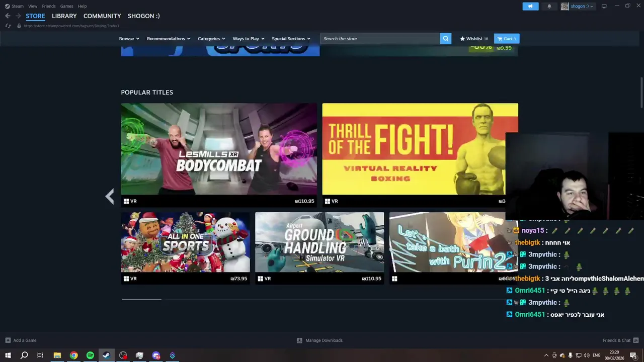Image resolution: width=644 pixels, height=362 pixels.
Task: Open the shogon :) account dropdown
Action: click(x=582, y=6)
